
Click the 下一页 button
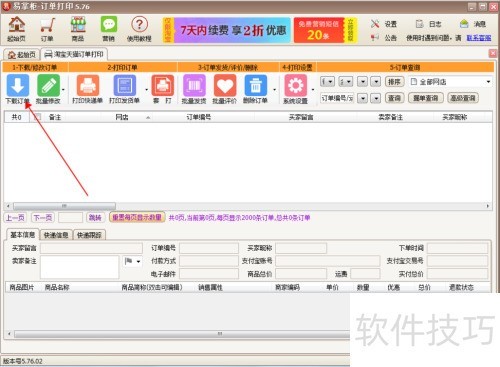tap(43, 218)
